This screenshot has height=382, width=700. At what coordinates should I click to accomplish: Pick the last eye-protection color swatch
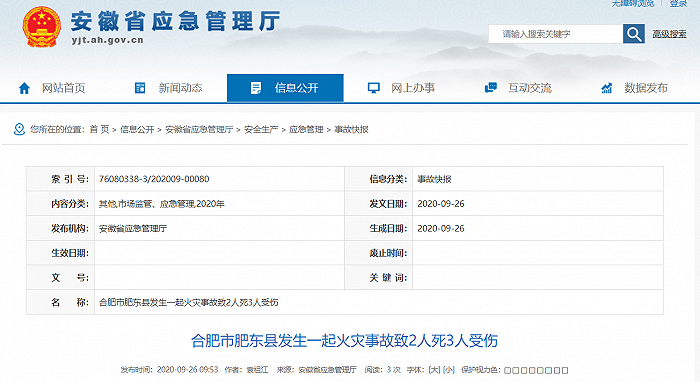click(x=565, y=370)
